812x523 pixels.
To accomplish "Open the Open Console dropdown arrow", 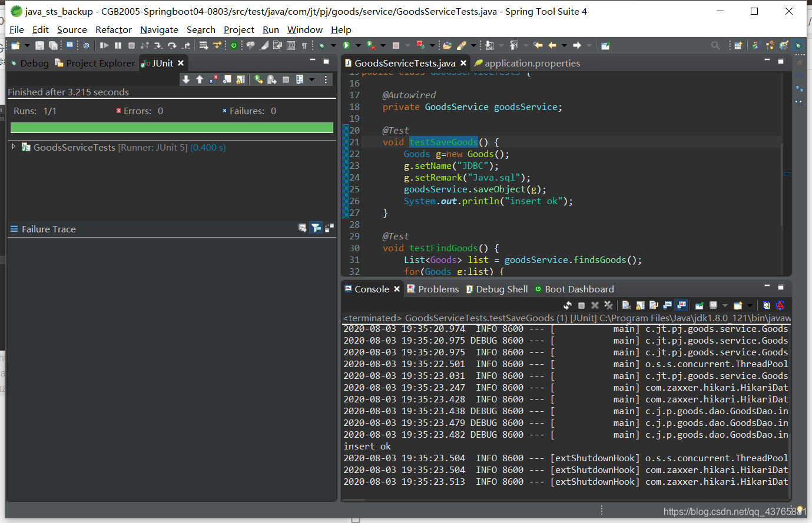I will [750, 305].
